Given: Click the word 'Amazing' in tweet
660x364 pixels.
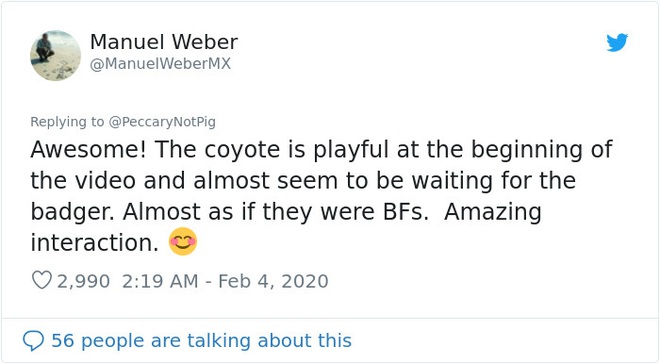Looking at the screenshot, I should 492,212.
